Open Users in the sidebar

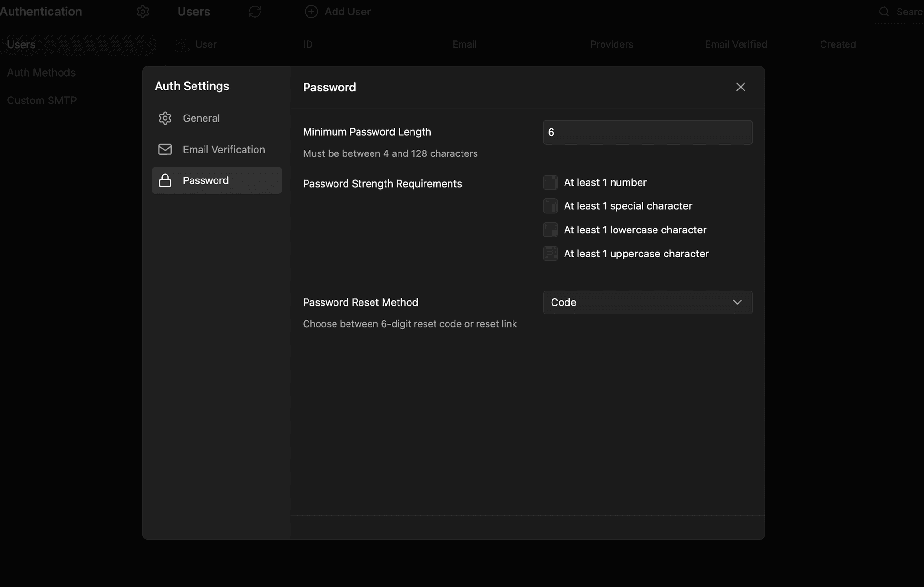(78, 44)
